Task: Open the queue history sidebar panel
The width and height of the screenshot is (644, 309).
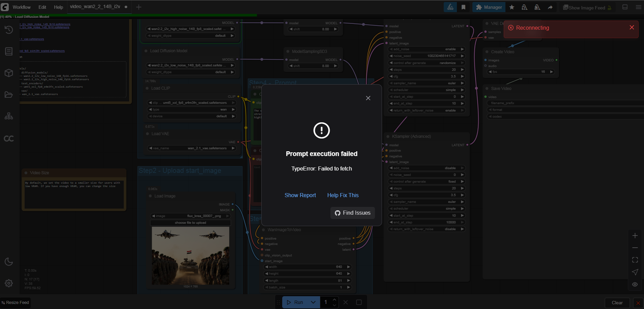Action: 9,30
